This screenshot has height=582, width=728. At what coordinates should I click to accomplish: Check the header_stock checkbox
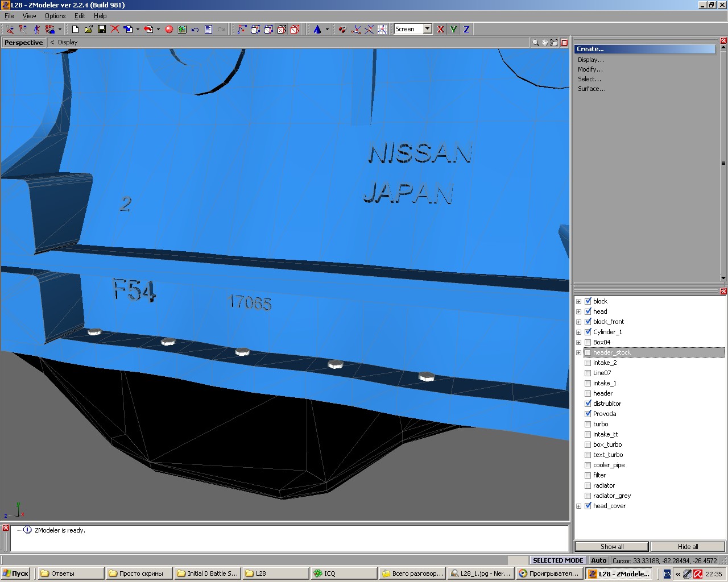(x=588, y=352)
